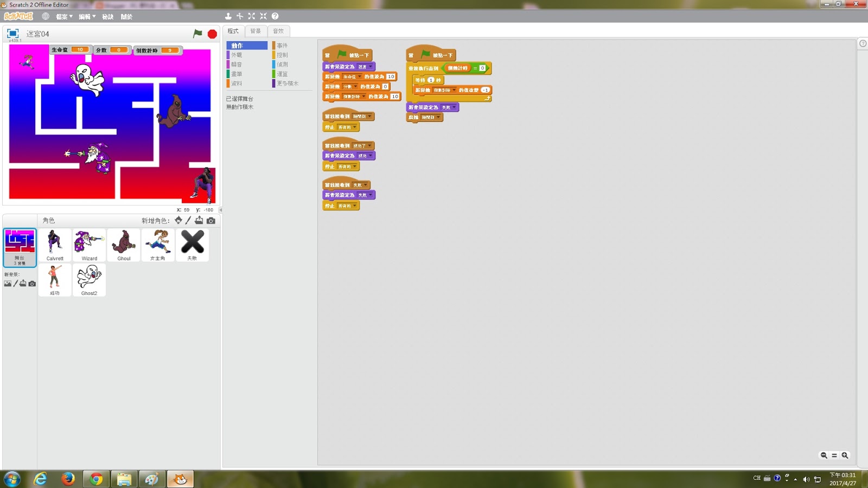
Task: Select the 失敗 X sprite
Action: [x=192, y=245]
